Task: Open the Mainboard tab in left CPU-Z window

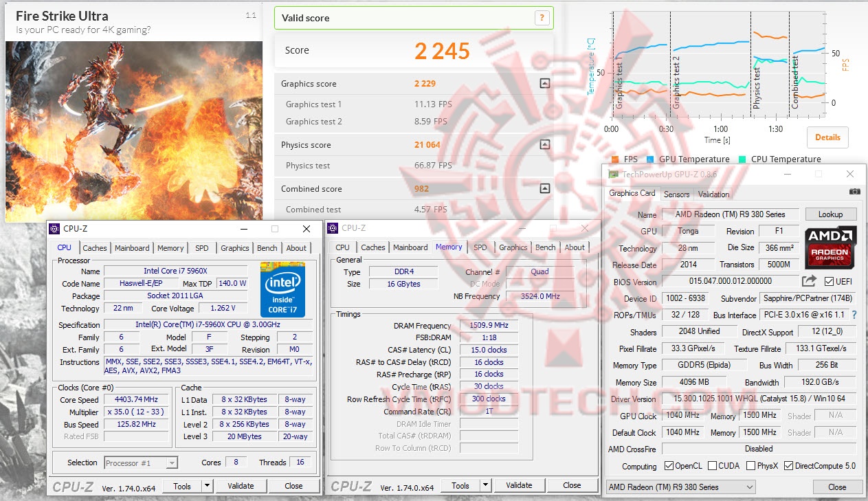Action: pyautogui.click(x=132, y=248)
